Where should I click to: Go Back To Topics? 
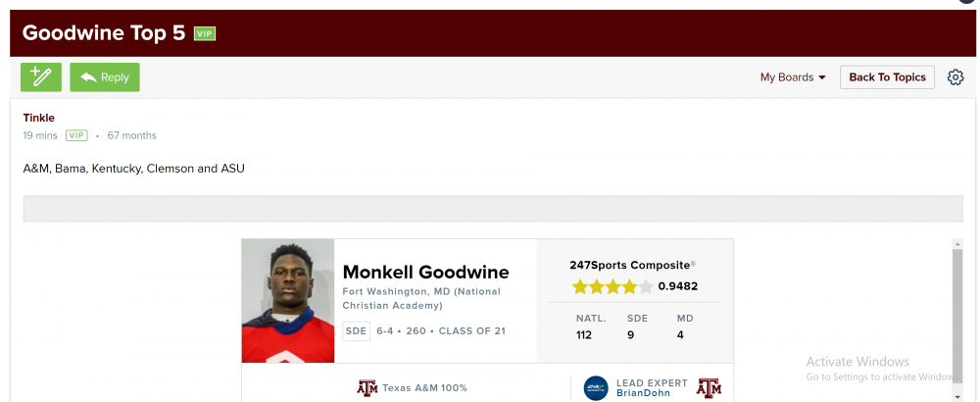[x=887, y=77]
